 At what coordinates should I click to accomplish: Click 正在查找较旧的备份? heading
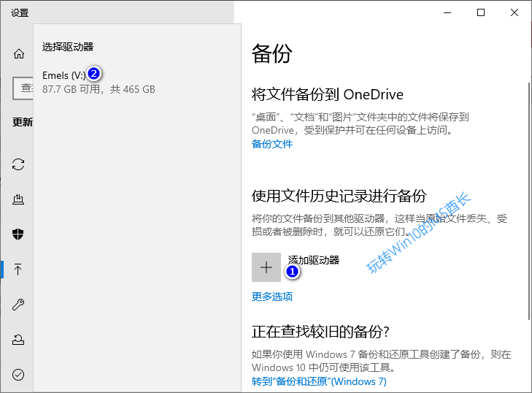coord(320,332)
